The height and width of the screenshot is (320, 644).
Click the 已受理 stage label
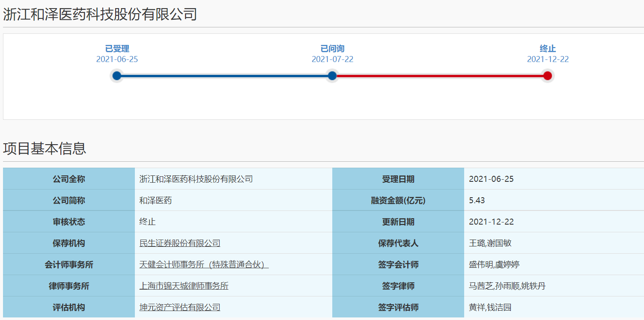click(x=117, y=49)
